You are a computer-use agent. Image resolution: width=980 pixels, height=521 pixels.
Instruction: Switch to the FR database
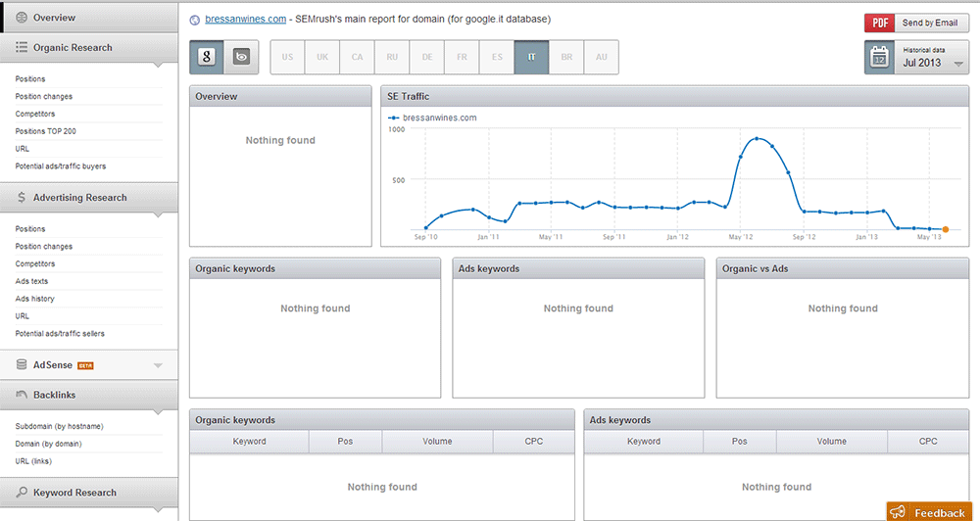click(462, 57)
